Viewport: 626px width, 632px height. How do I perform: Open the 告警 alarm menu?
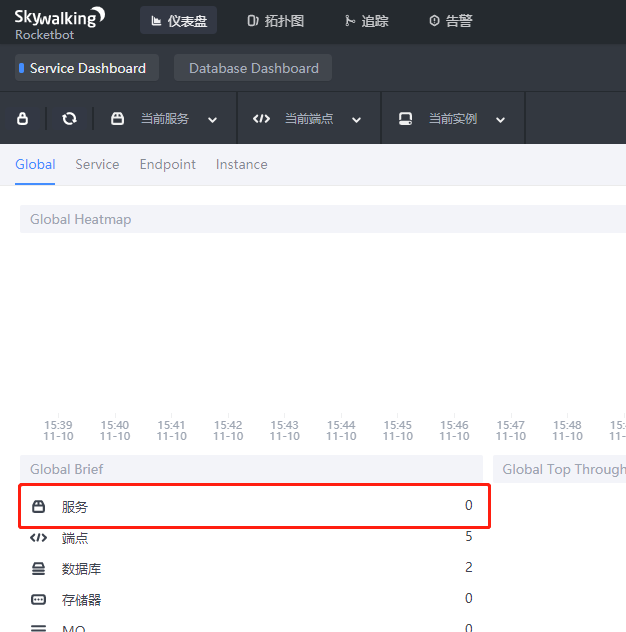[x=451, y=21]
